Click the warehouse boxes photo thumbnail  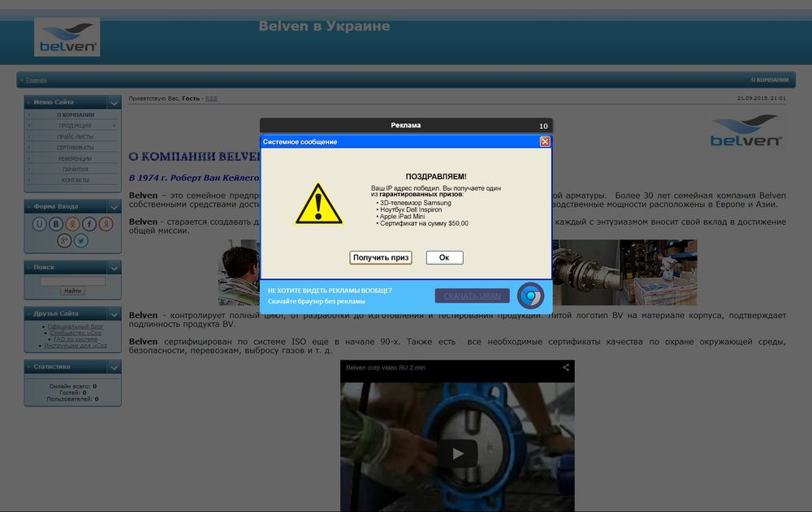pos(659,273)
